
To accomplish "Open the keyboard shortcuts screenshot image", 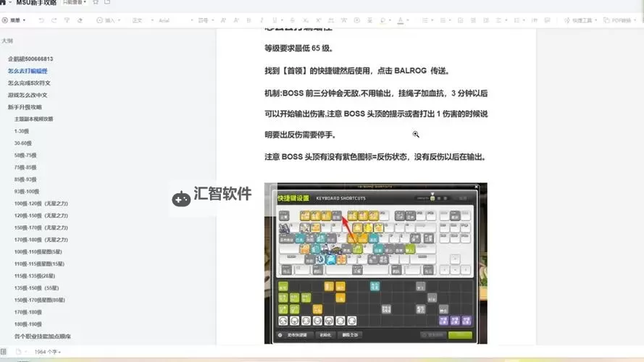I will 376,263.
